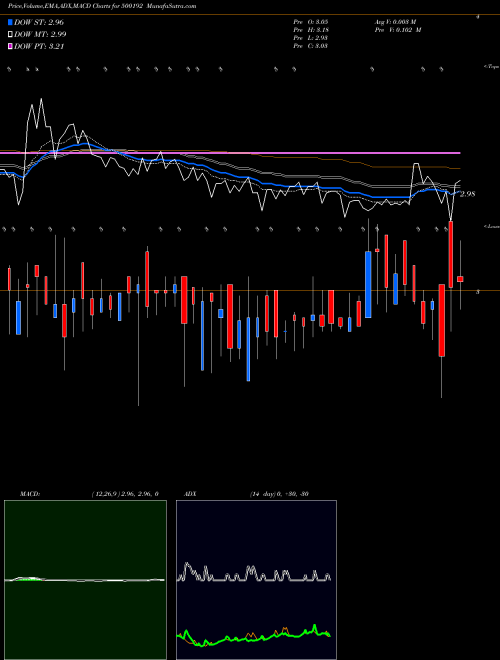Viewport: 500px width, 660px height.
Task: Select the 'DOW MT: 2.99' legend text
Action: (x=40, y=35)
